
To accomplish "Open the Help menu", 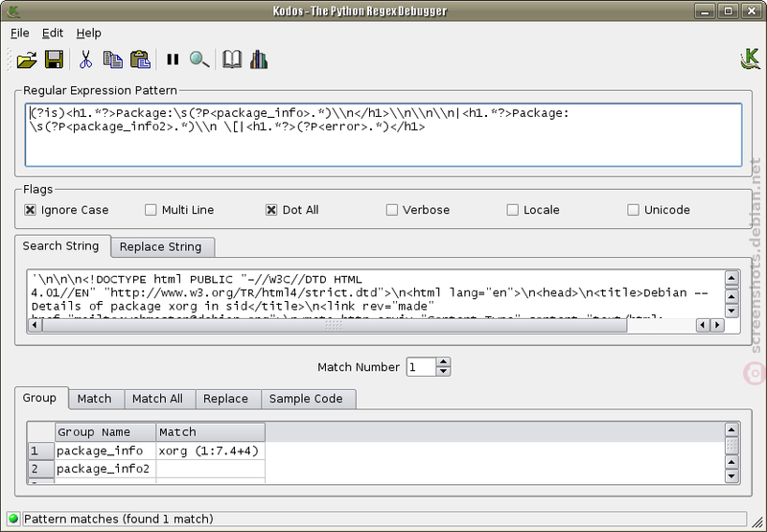I will coord(88,33).
